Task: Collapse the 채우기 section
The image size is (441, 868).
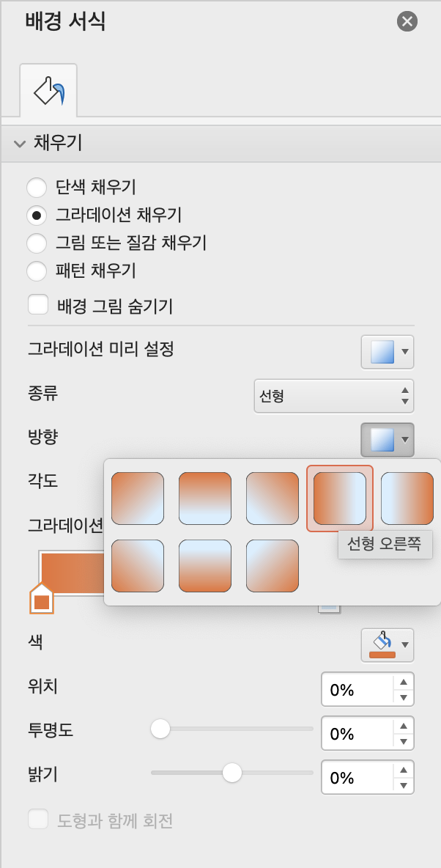Action: tap(21, 144)
